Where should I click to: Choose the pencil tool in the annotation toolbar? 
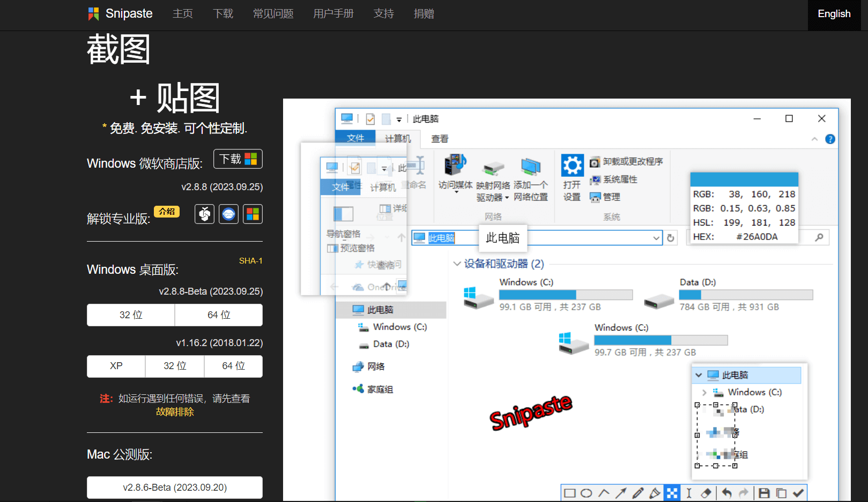638,493
